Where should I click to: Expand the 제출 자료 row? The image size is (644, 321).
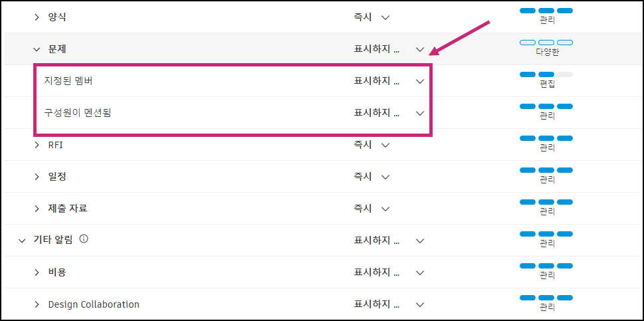37,209
